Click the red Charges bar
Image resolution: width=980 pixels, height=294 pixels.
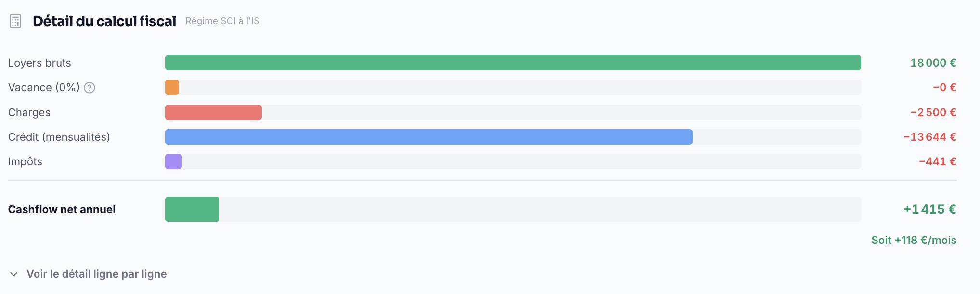point(213,112)
